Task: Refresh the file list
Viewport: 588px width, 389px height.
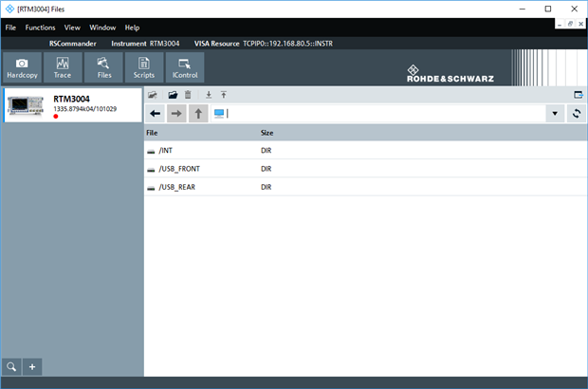Action: point(576,114)
